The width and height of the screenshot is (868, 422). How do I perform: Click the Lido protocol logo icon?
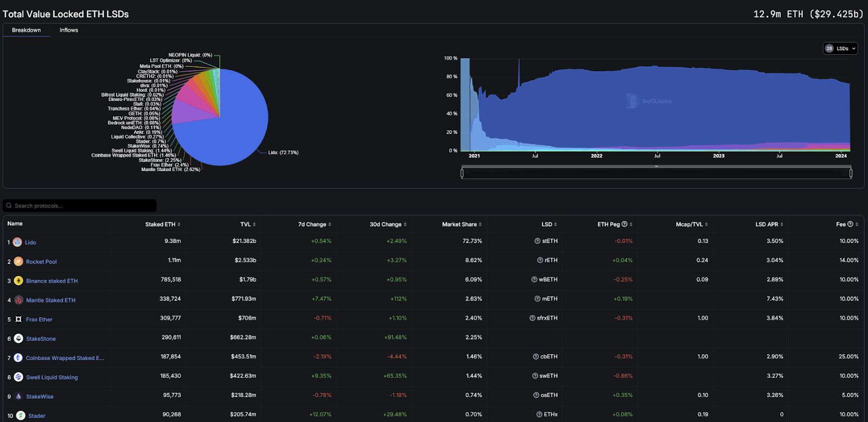coord(17,242)
